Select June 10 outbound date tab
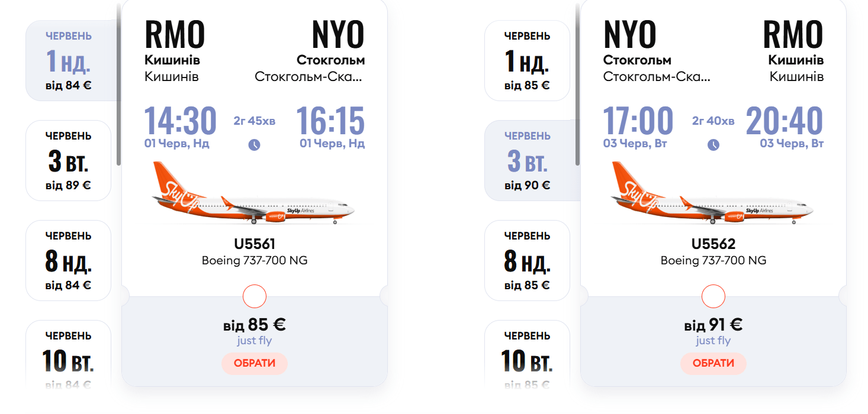Image resolution: width=868 pixels, height=414 pixels. tap(69, 354)
